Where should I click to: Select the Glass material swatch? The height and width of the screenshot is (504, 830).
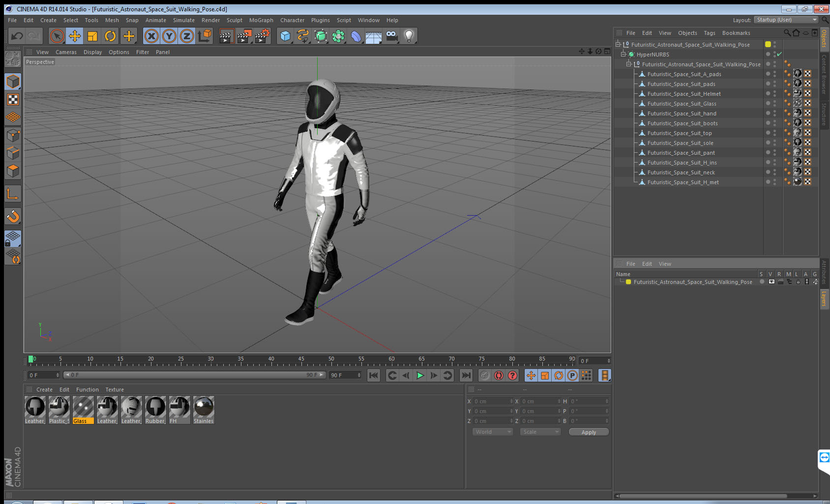pos(83,410)
